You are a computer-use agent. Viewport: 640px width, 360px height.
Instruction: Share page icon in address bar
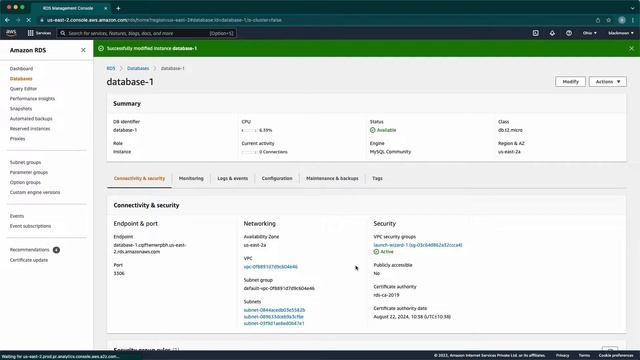pos(598,20)
